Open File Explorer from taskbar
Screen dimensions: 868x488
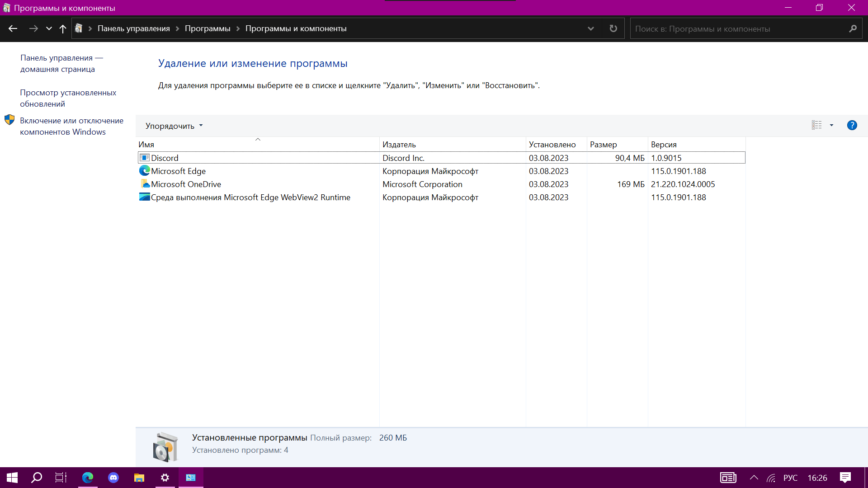(x=139, y=478)
